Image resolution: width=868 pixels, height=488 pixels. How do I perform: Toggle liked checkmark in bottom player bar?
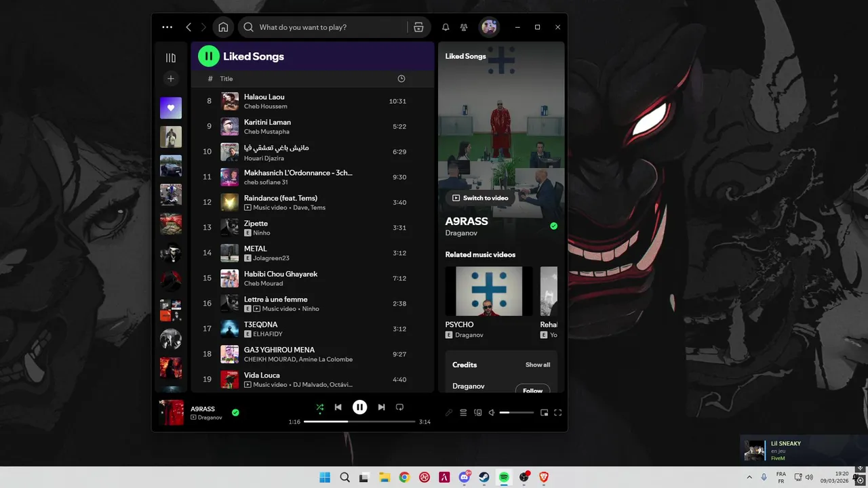235,412
